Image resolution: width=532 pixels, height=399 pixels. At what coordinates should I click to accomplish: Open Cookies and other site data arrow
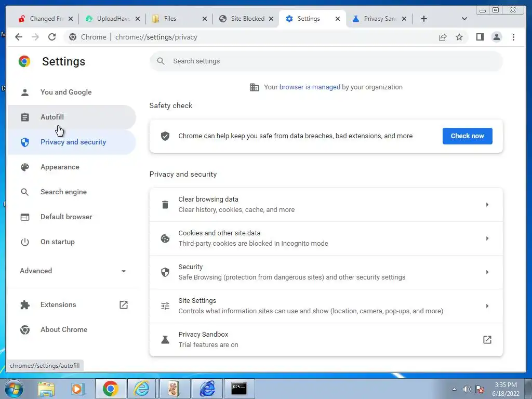click(487, 238)
